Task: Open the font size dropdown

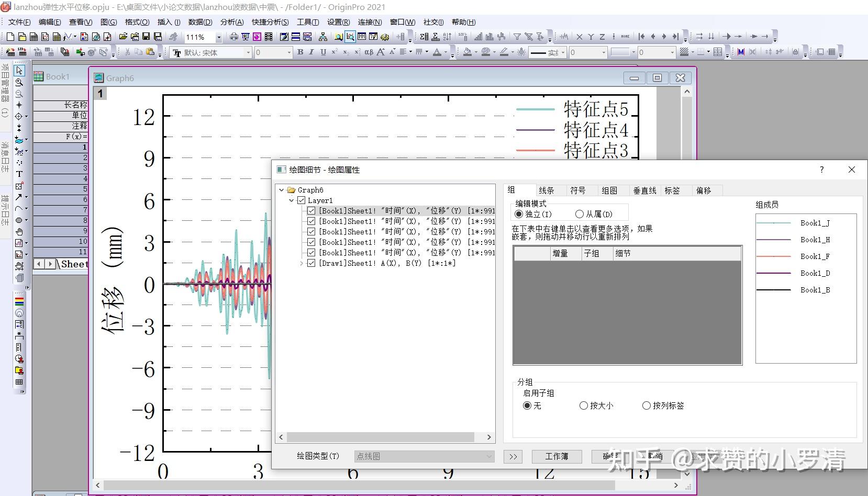Action: pyautogui.click(x=288, y=52)
